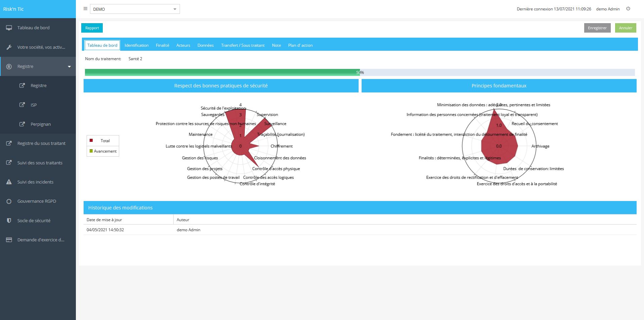Click the monitor icon for Tableau de bord
Screen dimensions: 644x320
tap(9, 28)
